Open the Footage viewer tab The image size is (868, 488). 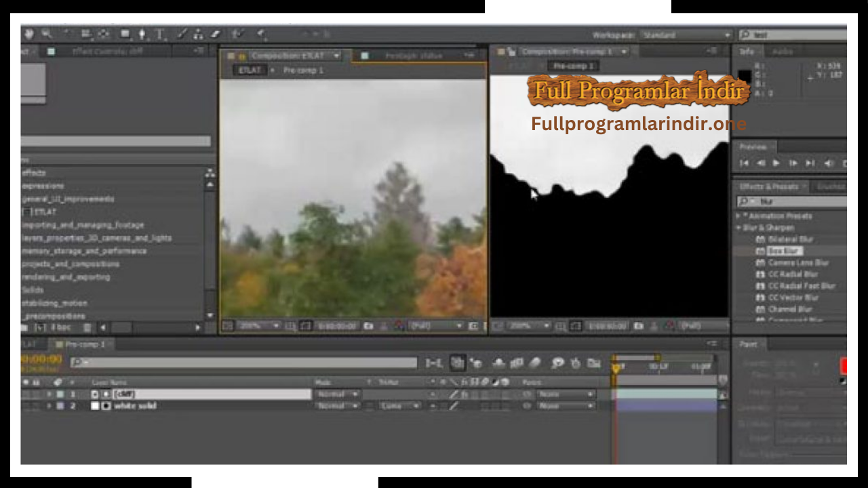click(x=414, y=56)
